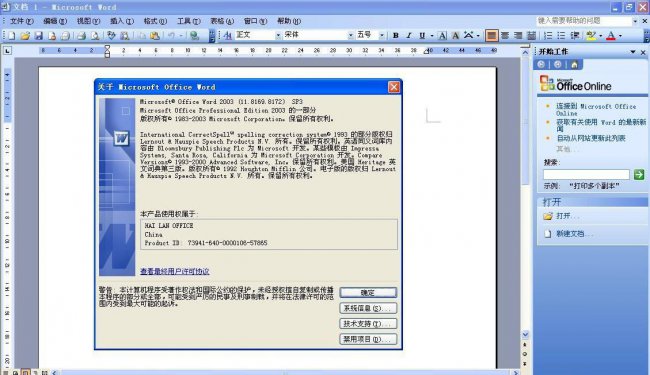
Task: Toggle Bold formatting
Action: point(395,36)
